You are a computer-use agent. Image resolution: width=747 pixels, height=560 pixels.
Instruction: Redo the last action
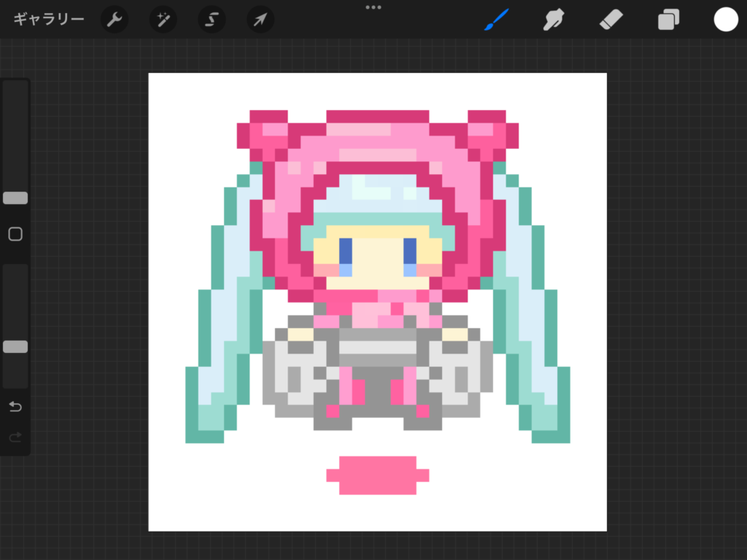[x=15, y=437]
